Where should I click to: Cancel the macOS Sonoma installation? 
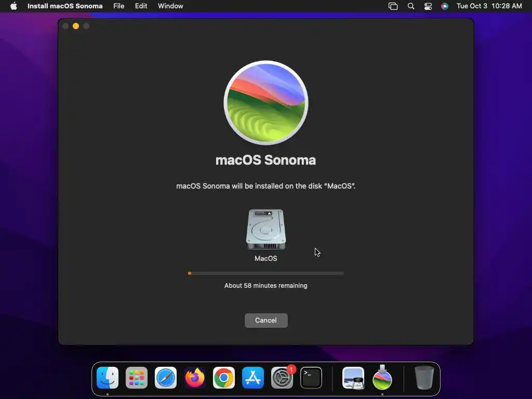click(x=266, y=320)
